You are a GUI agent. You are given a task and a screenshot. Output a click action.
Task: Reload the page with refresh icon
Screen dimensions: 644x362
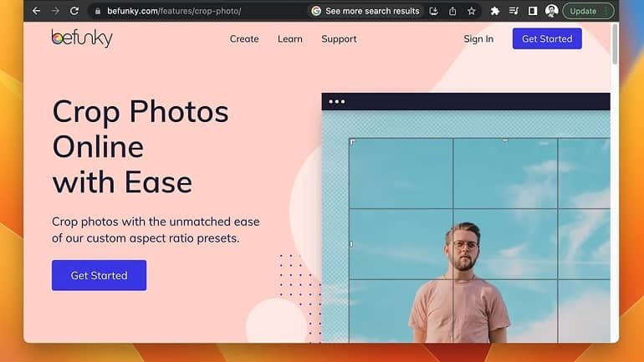coord(74,11)
